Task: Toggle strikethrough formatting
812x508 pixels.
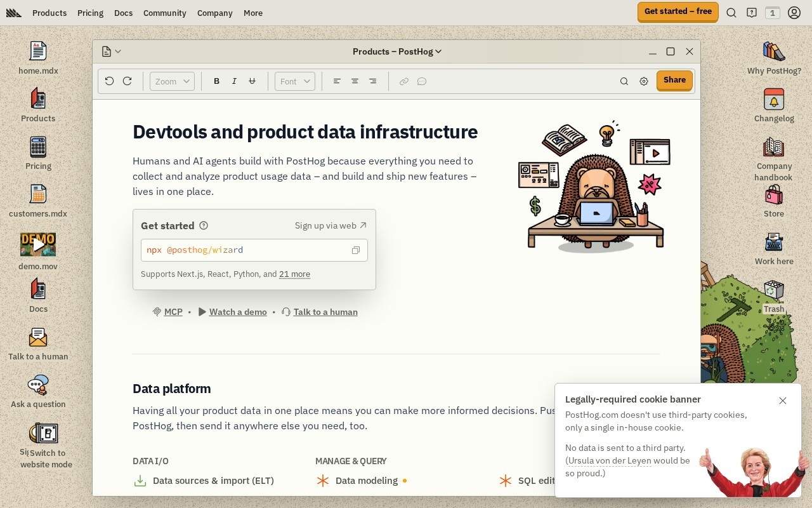Action: (x=252, y=81)
